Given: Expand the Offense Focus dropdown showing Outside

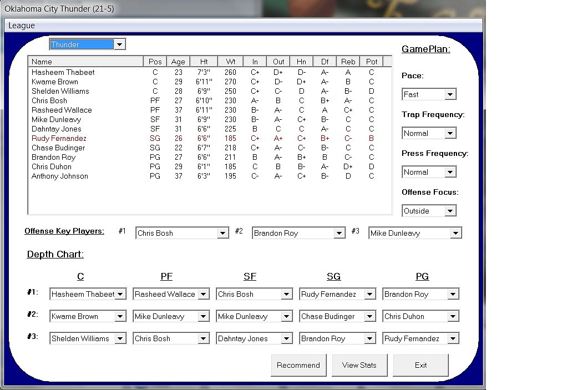Looking at the screenshot, I should coord(429,211).
